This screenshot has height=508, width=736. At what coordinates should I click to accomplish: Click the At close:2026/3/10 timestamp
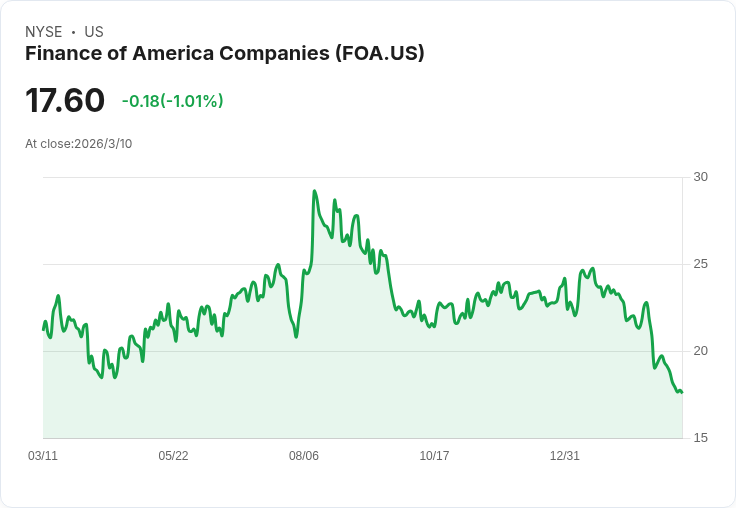tap(79, 144)
